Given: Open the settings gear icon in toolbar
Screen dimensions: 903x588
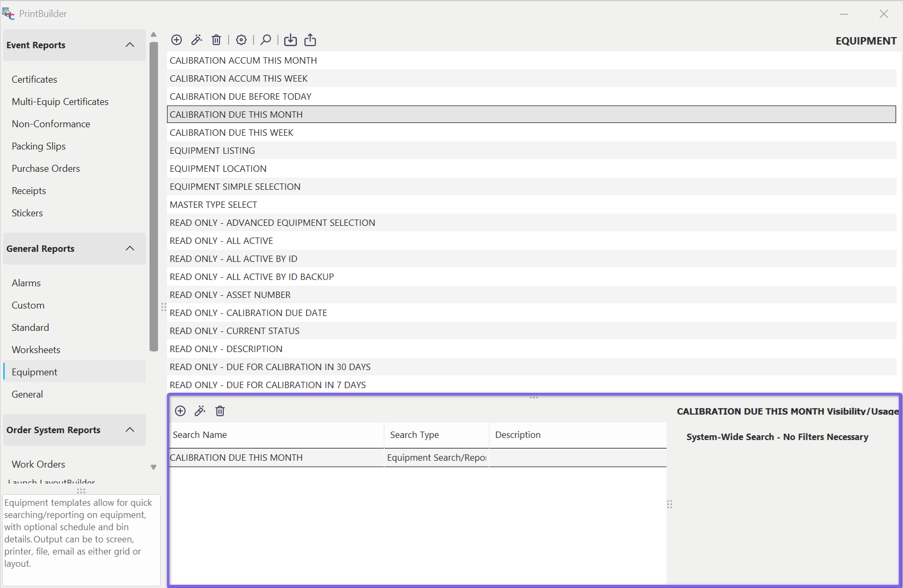Looking at the screenshot, I should click(241, 40).
